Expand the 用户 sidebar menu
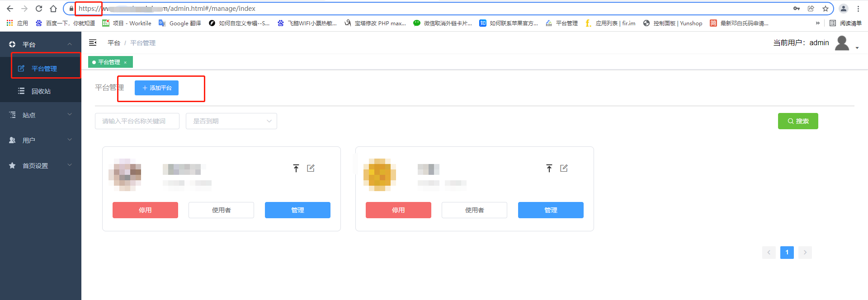Screen dimensions: 868x300 pos(41,141)
